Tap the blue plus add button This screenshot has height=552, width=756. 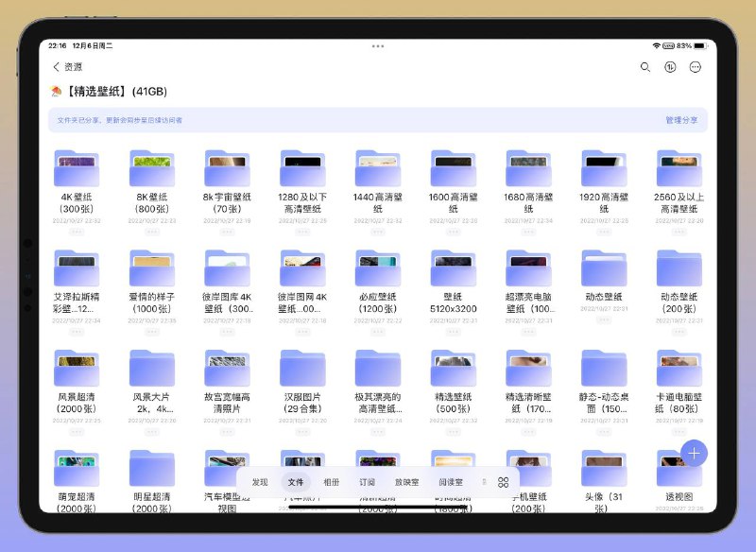tap(694, 453)
